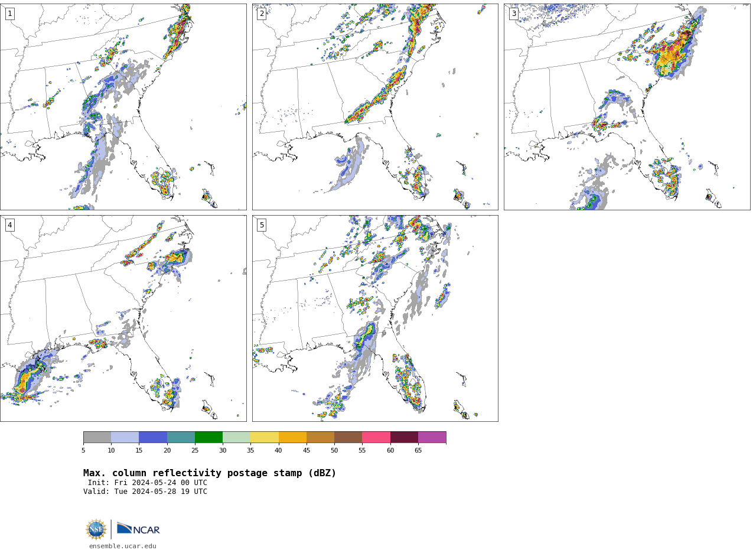The width and height of the screenshot is (756, 553).
Task: Click the panel number label '3'
Action: (x=513, y=14)
